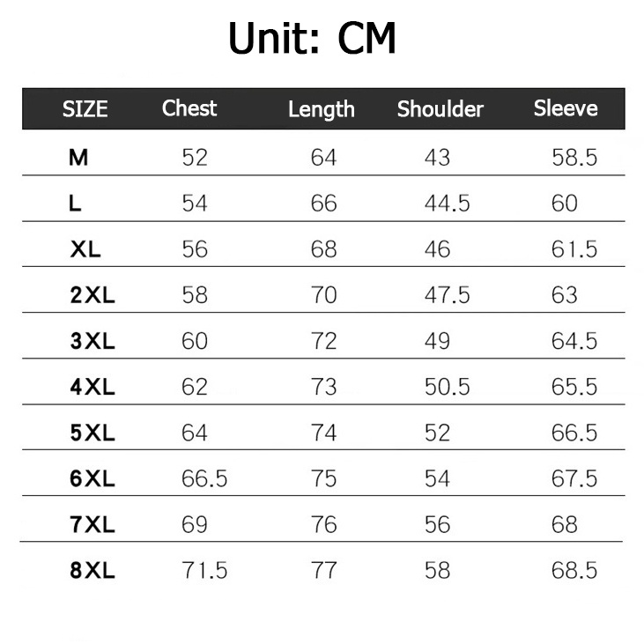Click the Shoulder column header
The image size is (644, 644).
click(440, 109)
